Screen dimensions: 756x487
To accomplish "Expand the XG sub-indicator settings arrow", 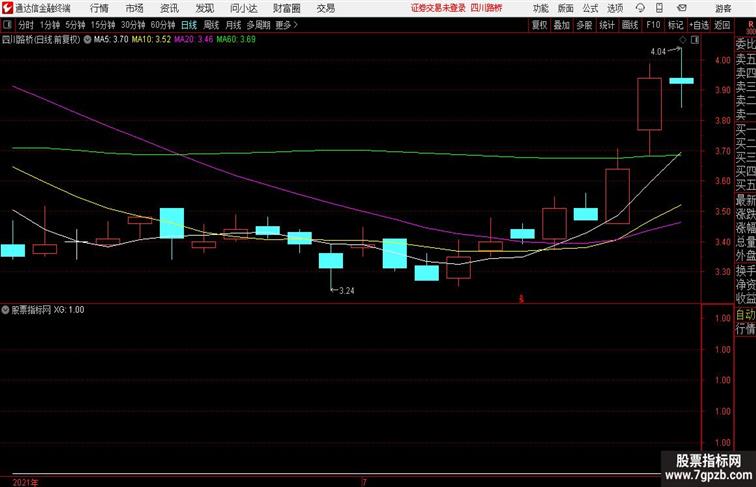I will pos(5,310).
